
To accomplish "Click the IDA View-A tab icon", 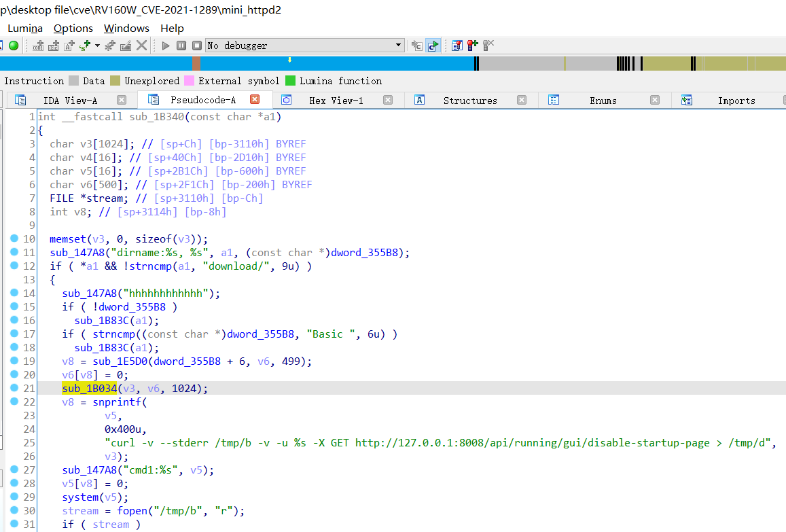I will [x=20, y=100].
